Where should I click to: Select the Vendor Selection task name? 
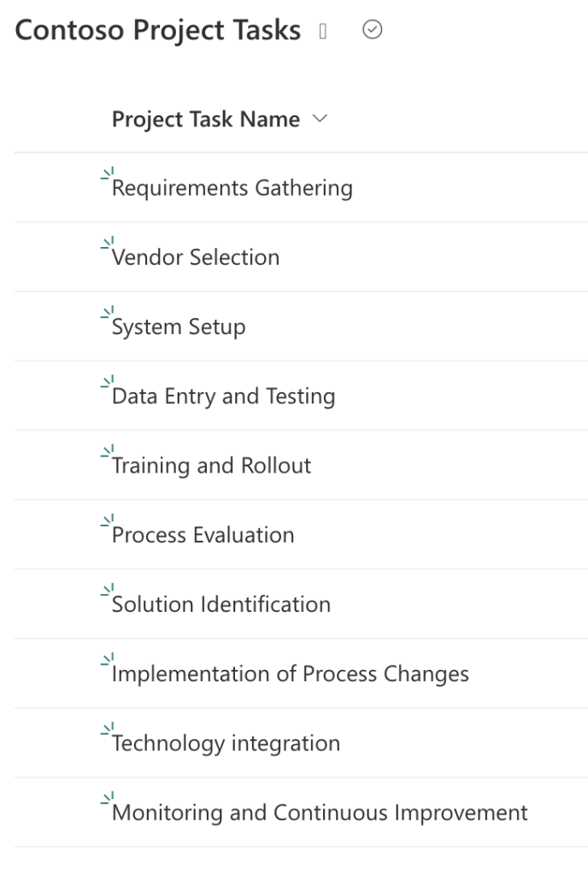pyautogui.click(x=196, y=257)
